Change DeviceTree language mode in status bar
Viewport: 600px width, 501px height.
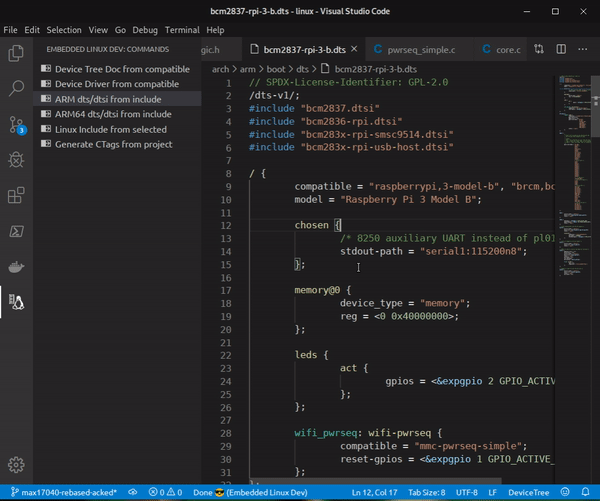[528, 492]
